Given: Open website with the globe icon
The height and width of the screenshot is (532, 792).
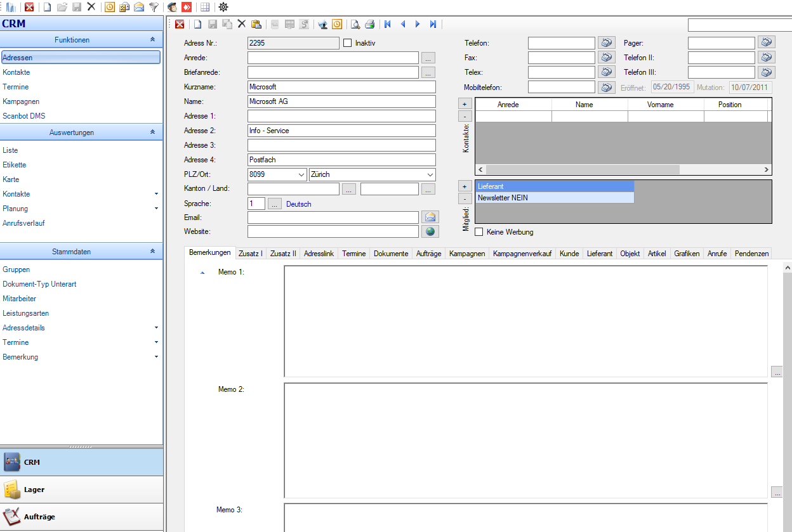Looking at the screenshot, I should tap(430, 231).
